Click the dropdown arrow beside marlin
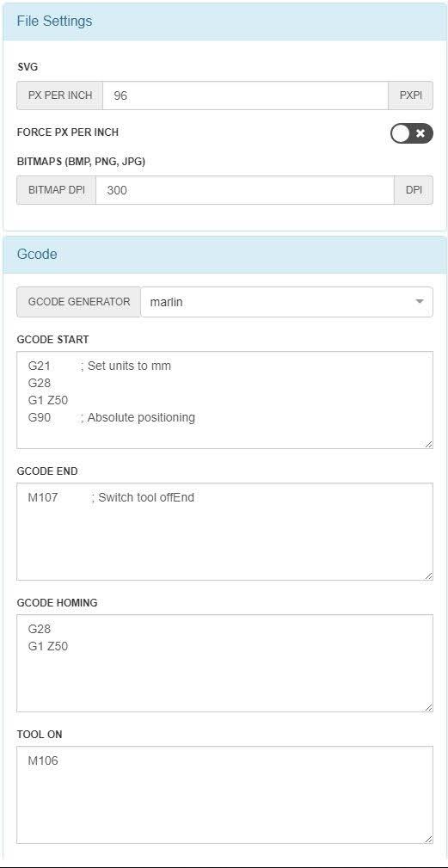448x868 pixels. pos(420,302)
